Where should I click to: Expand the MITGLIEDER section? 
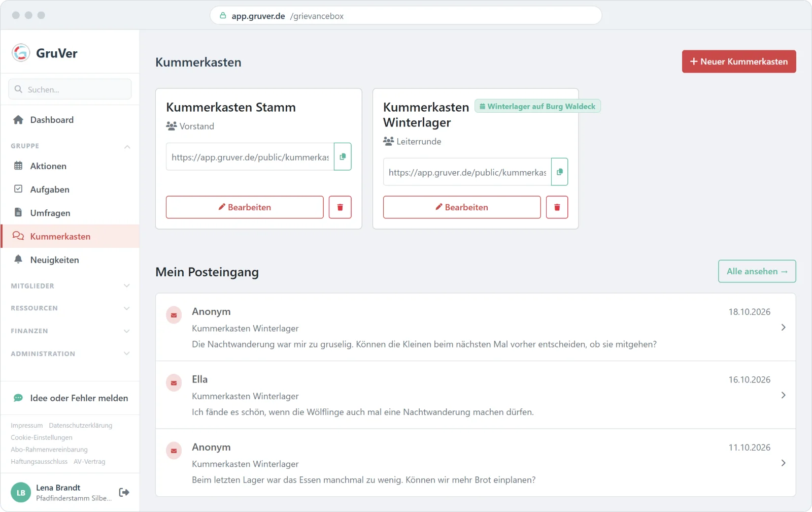[x=127, y=286]
